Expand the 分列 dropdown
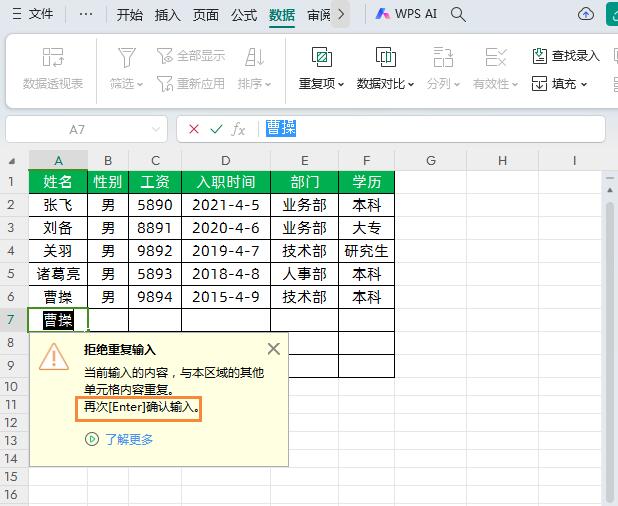 456,84
